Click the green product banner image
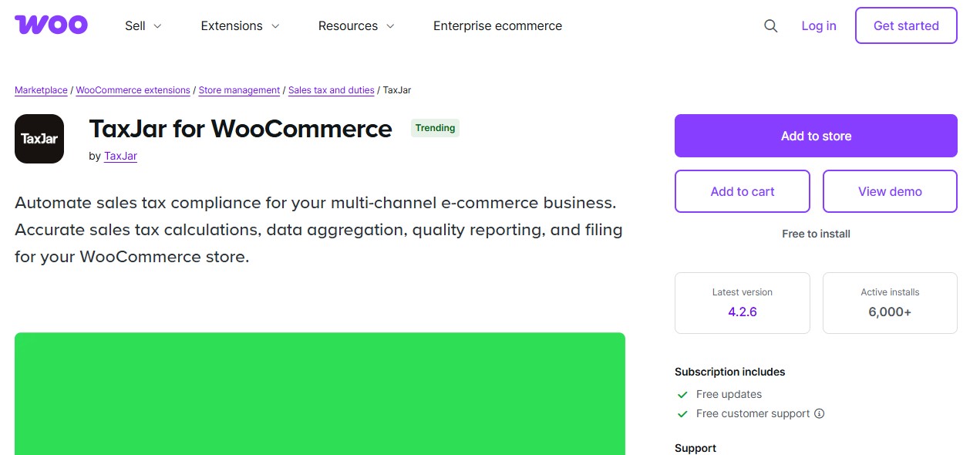This screenshot has height=455, width=980. (320, 393)
